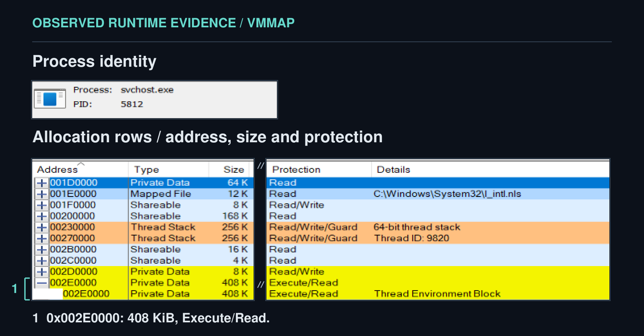644x336 pixels.
Task: Collapse the 002E0000 parent allocation row
Action: point(42,283)
